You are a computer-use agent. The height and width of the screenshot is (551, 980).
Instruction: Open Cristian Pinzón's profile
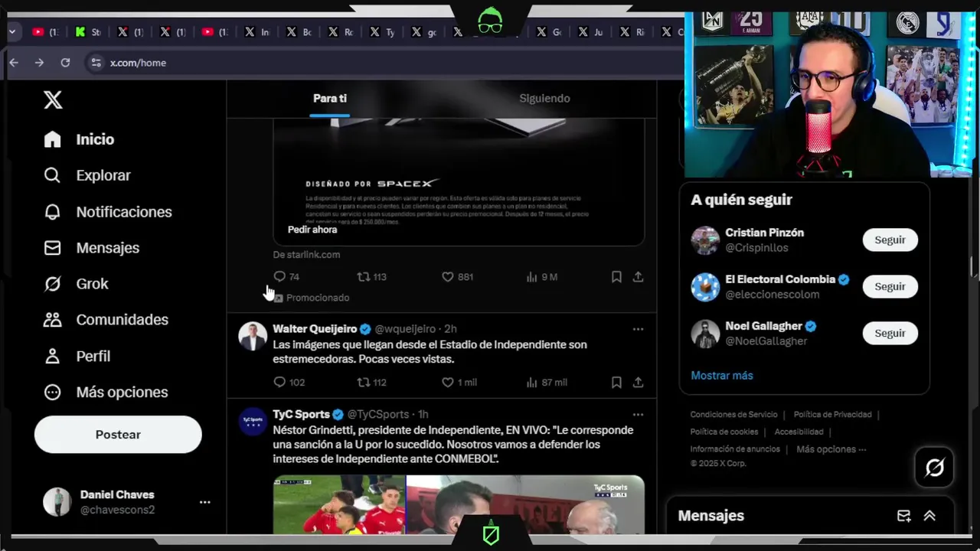[764, 233]
